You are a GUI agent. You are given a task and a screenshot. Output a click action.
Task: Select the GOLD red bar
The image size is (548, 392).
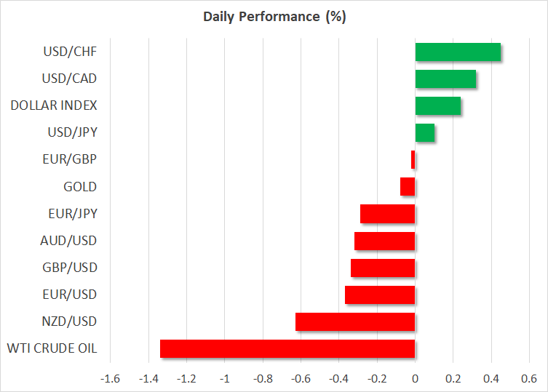[408, 187]
